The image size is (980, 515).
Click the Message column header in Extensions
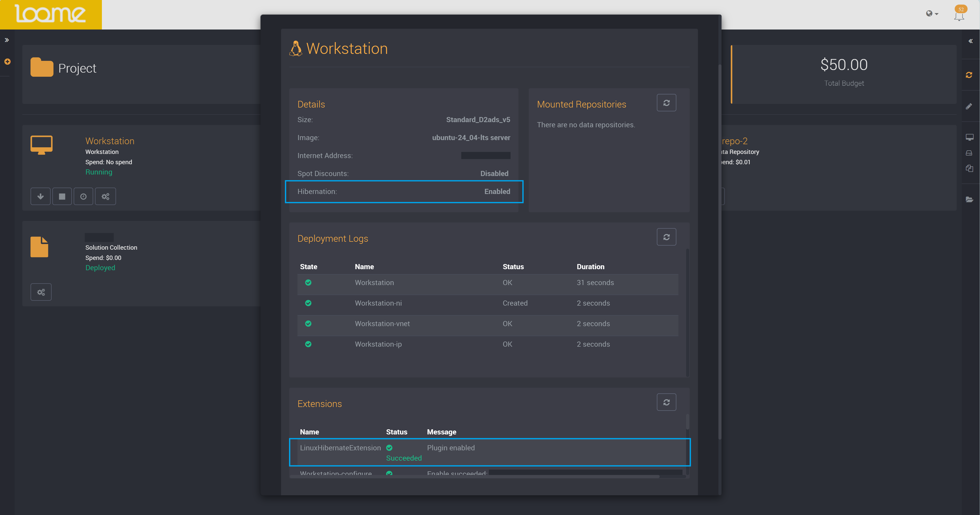tap(441, 432)
